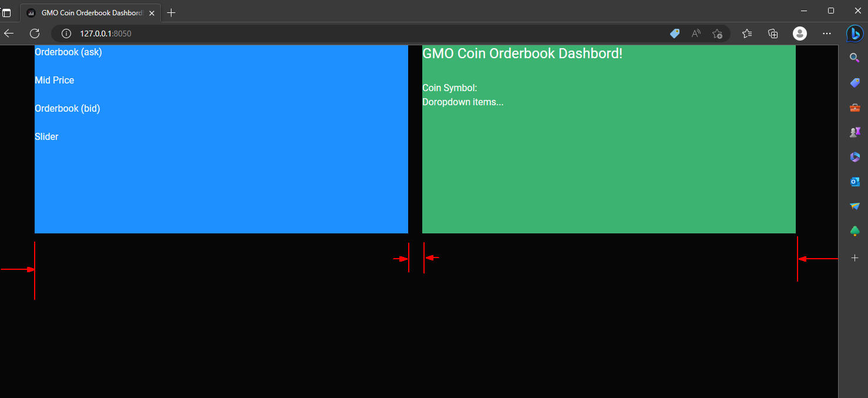Maximize the browser window
Image resolution: width=868 pixels, height=398 pixels.
830,11
